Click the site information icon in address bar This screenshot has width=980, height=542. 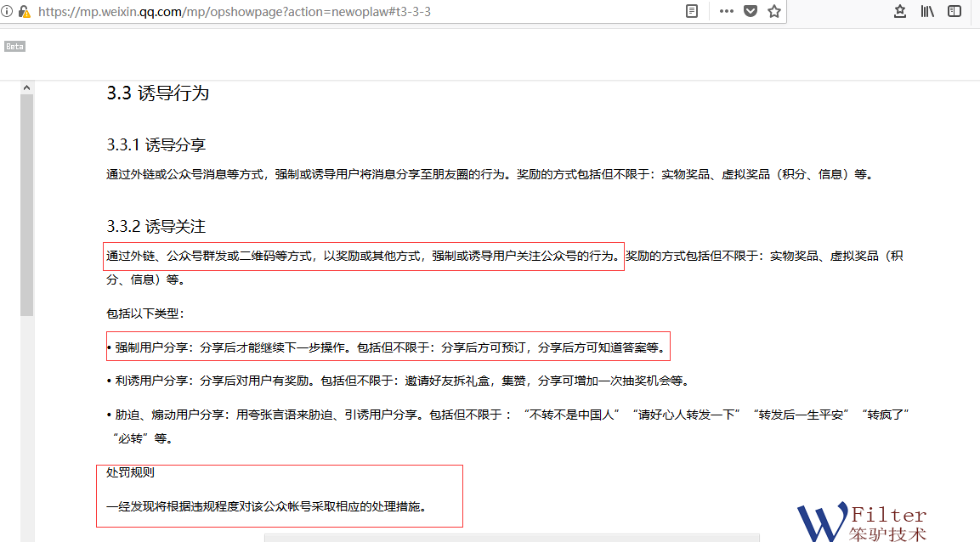pos(7,12)
